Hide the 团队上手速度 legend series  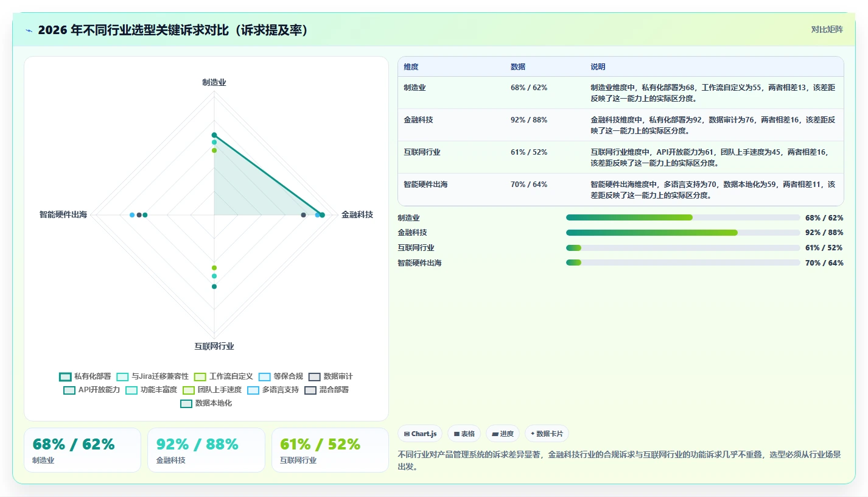pos(212,390)
